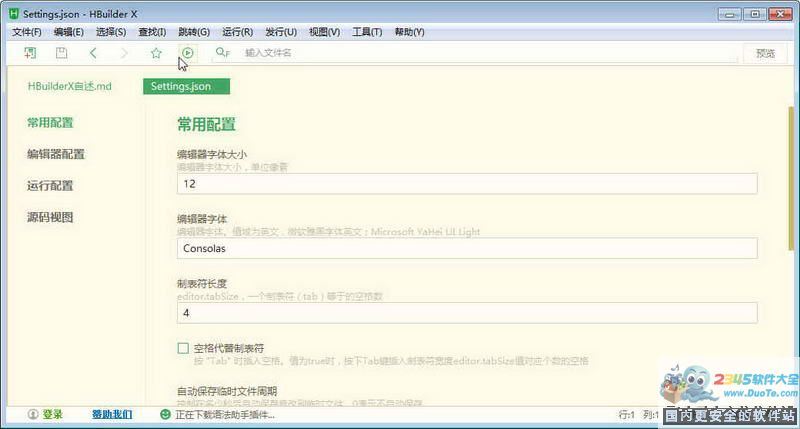Click the 预览 preview button

(x=765, y=53)
